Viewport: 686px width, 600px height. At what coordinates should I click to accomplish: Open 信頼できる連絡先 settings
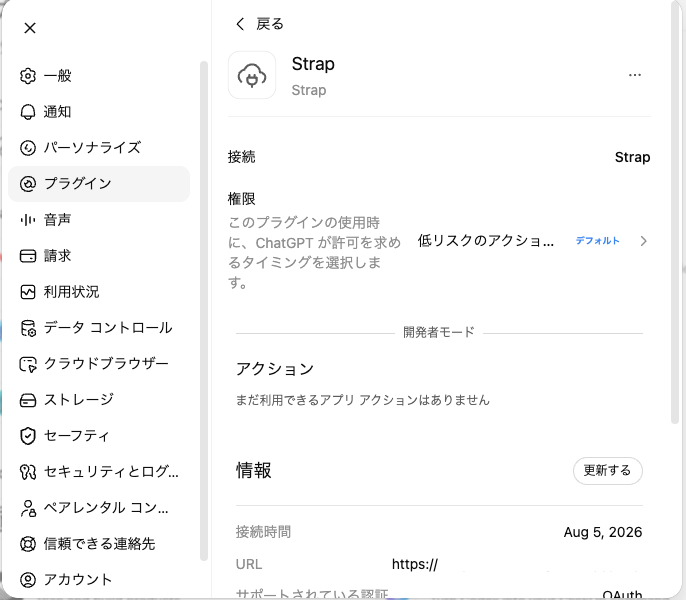(99, 544)
